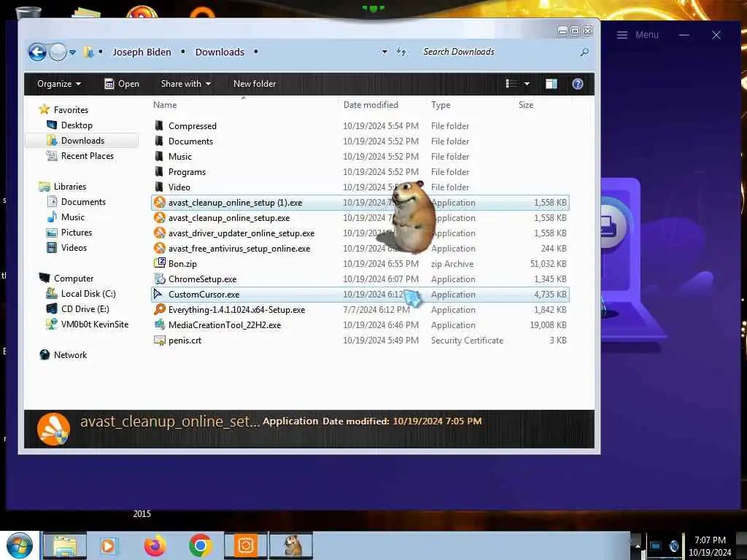The height and width of the screenshot is (560, 747).
Task: Sort by the Type column header
Action: pos(441,105)
